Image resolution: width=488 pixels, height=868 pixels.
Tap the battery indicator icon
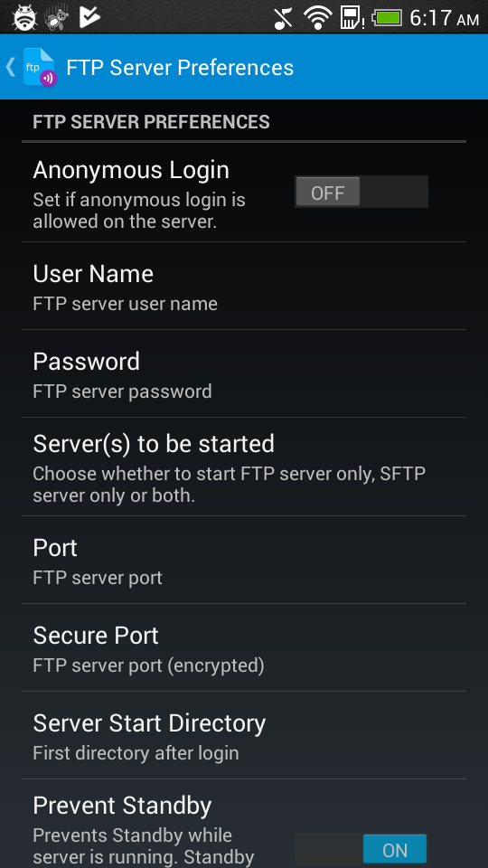(x=388, y=18)
